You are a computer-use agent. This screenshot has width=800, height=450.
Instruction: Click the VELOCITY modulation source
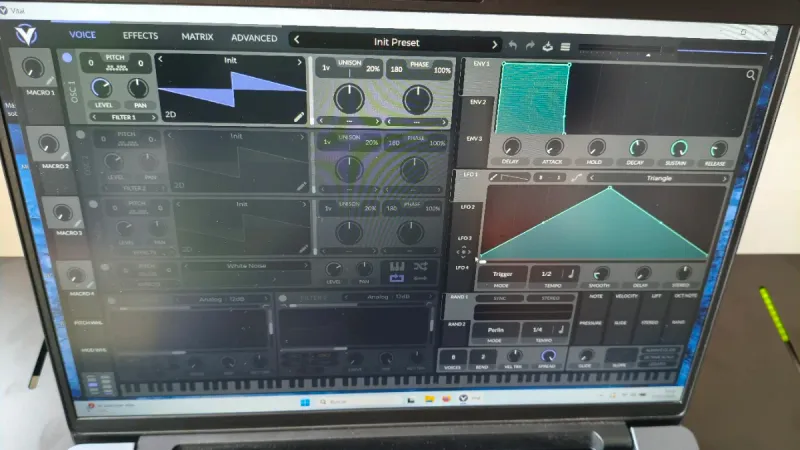[626, 296]
